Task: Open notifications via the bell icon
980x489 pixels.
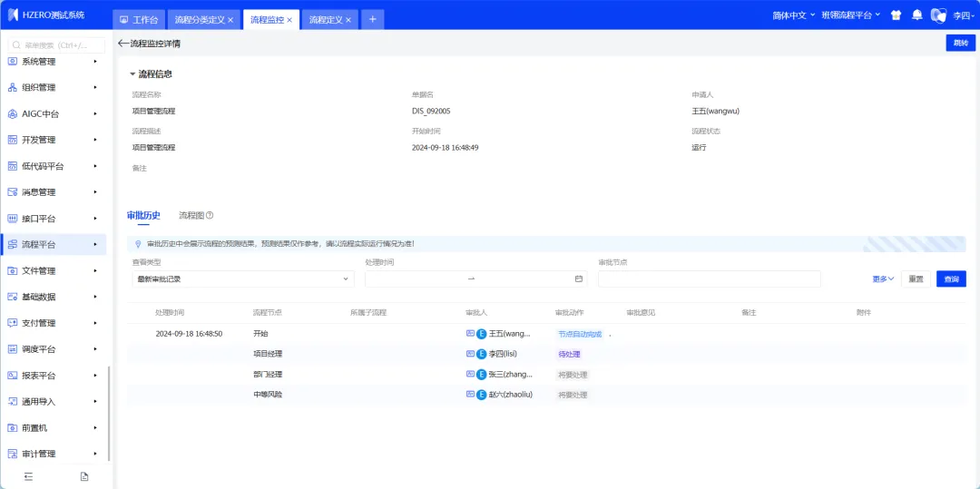Action: point(916,15)
